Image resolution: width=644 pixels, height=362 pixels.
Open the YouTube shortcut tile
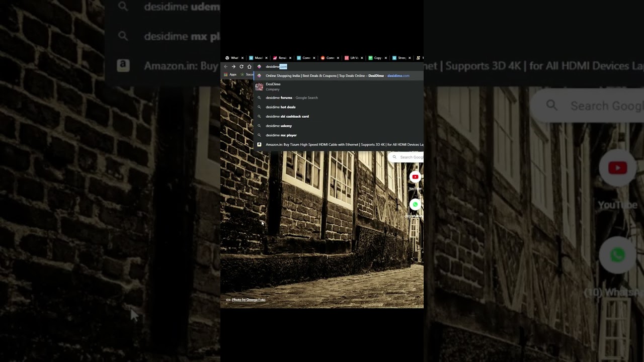click(x=415, y=179)
